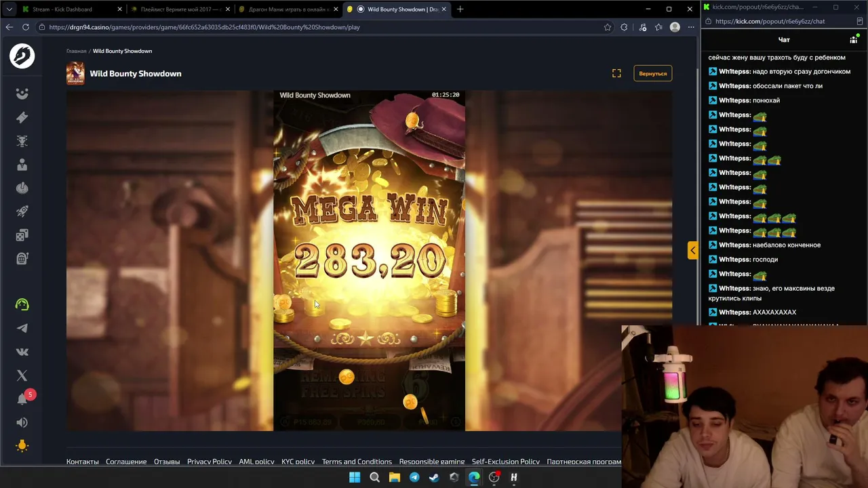The width and height of the screenshot is (868, 488).
Task: Switch to the Драгон Мани tab
Action: tap(289, 9)
